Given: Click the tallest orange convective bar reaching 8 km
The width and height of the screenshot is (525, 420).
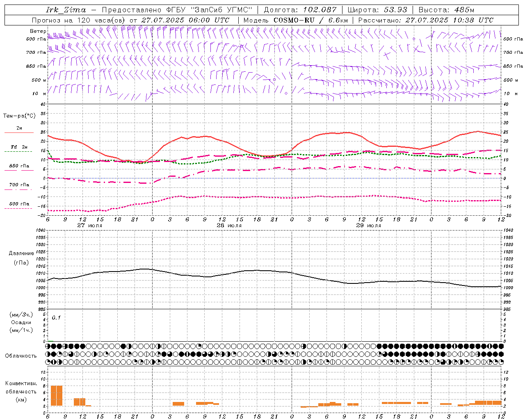Looking at the screenshot, I should point(57,396).
